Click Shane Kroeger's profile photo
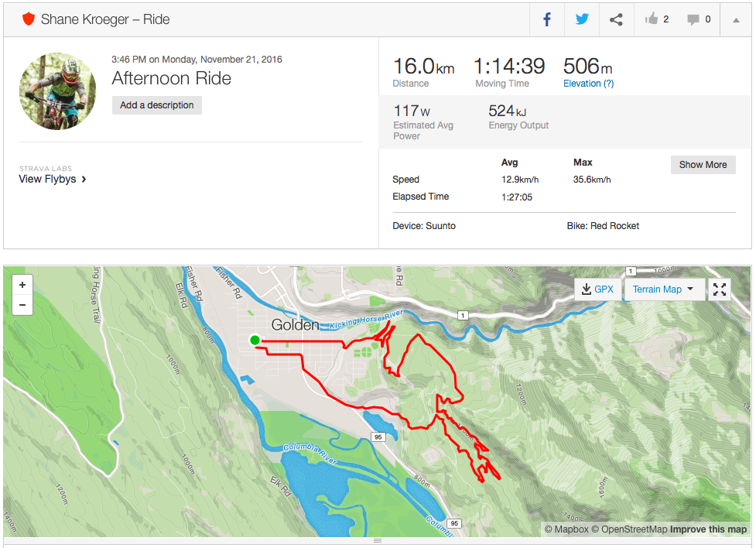756x548 pixels. 58,91
